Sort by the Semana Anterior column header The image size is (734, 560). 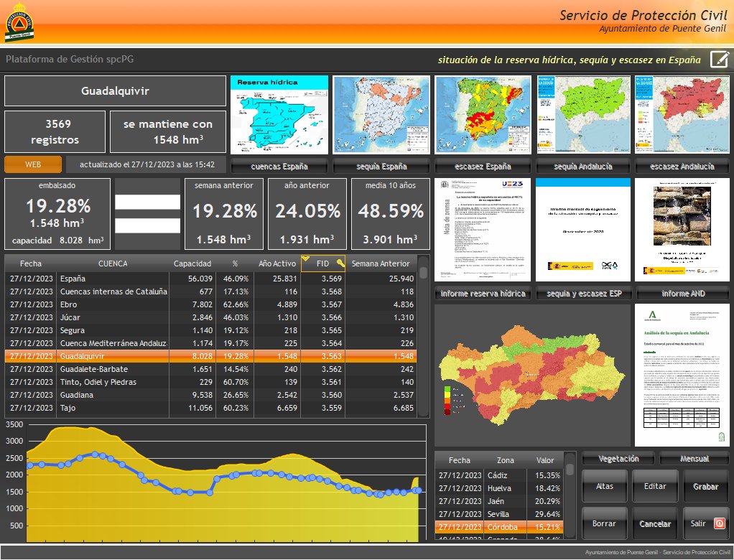tap(381, 263)
